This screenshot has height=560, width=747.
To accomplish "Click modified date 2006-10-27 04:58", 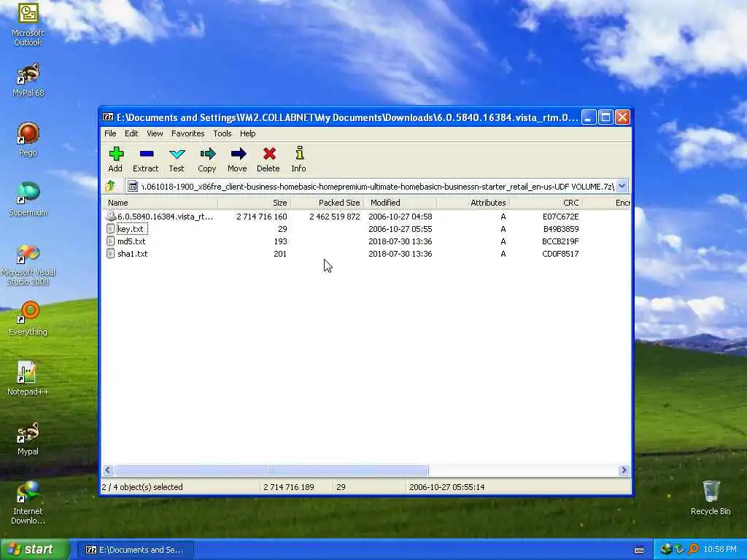I will click(400, 217).
